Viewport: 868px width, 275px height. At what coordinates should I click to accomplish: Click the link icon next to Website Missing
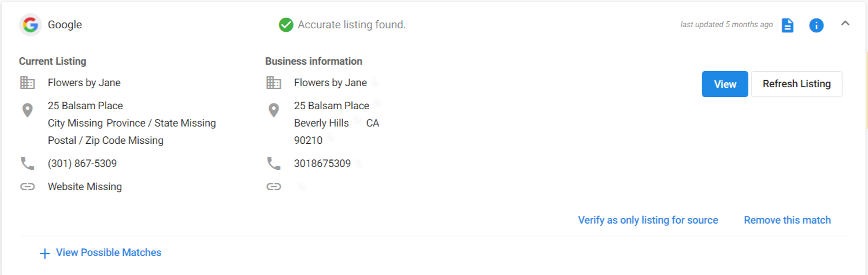[x=27, y=187]
